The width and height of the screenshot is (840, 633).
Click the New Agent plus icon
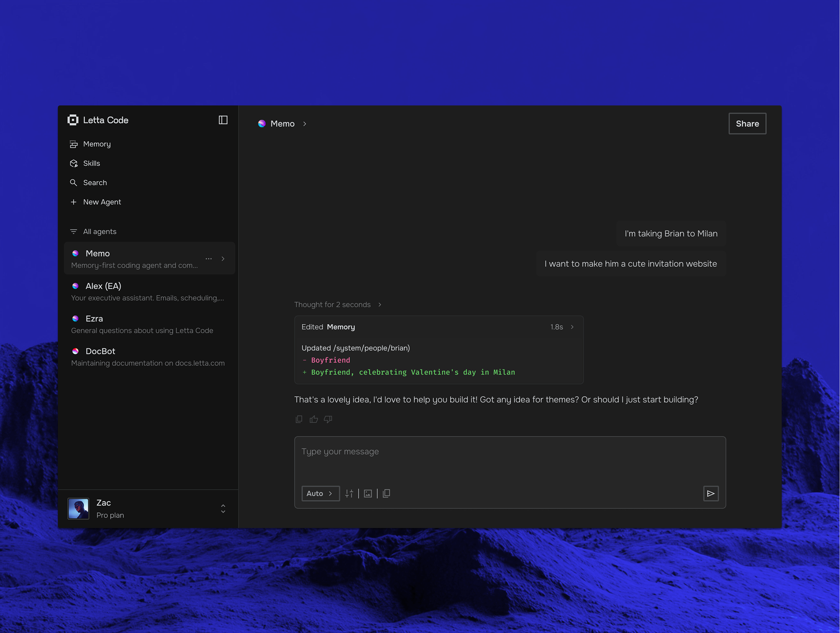click(74, 202)
